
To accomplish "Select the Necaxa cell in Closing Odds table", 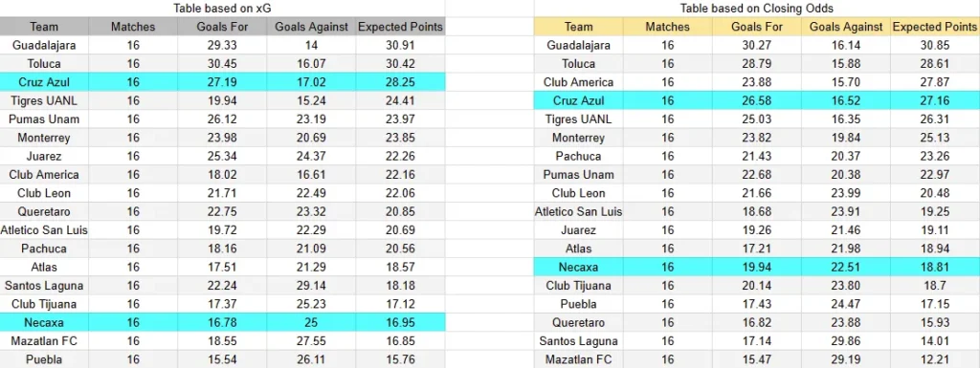I will (579, 267).
